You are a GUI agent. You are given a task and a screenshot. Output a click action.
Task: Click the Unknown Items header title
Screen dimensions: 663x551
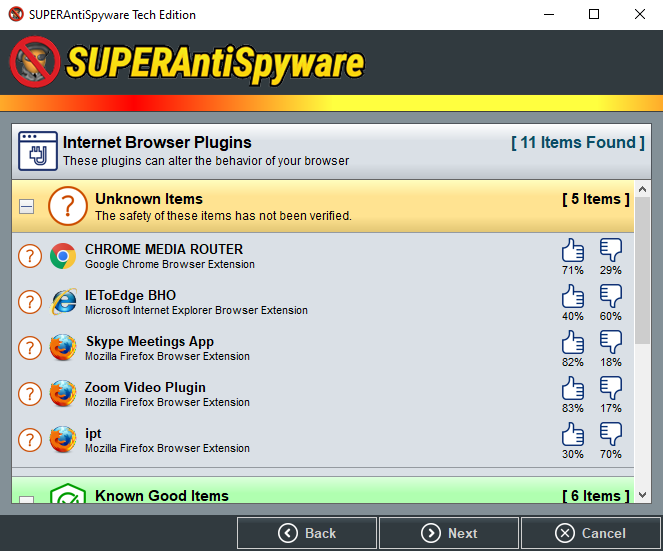click(x=149, y=199)
